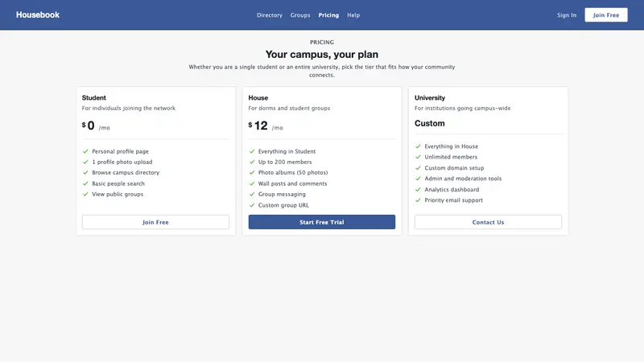Screen dimensions: 644x362
Task: Click checkmark beside Wall posts and comments
Action: point(252,183)
